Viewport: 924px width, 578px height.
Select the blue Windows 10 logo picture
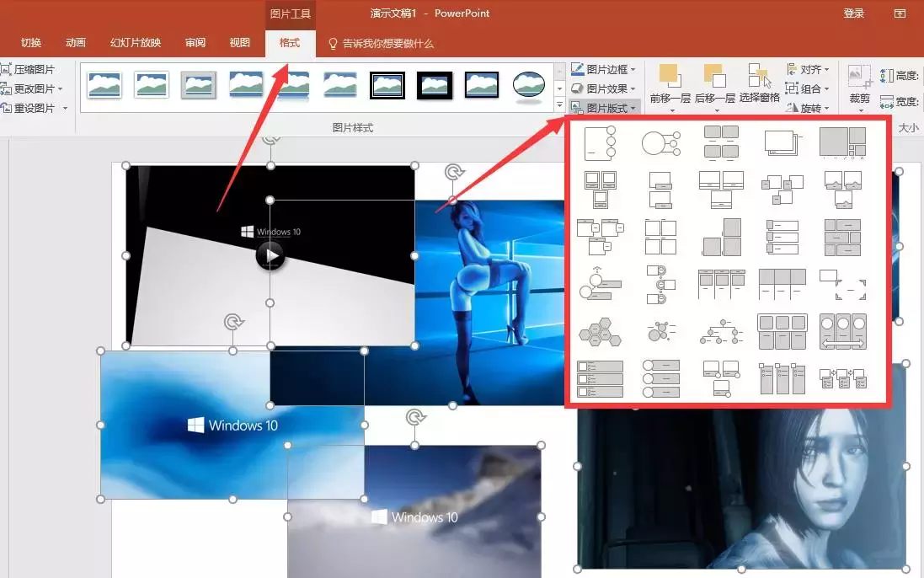coord(232,425)
